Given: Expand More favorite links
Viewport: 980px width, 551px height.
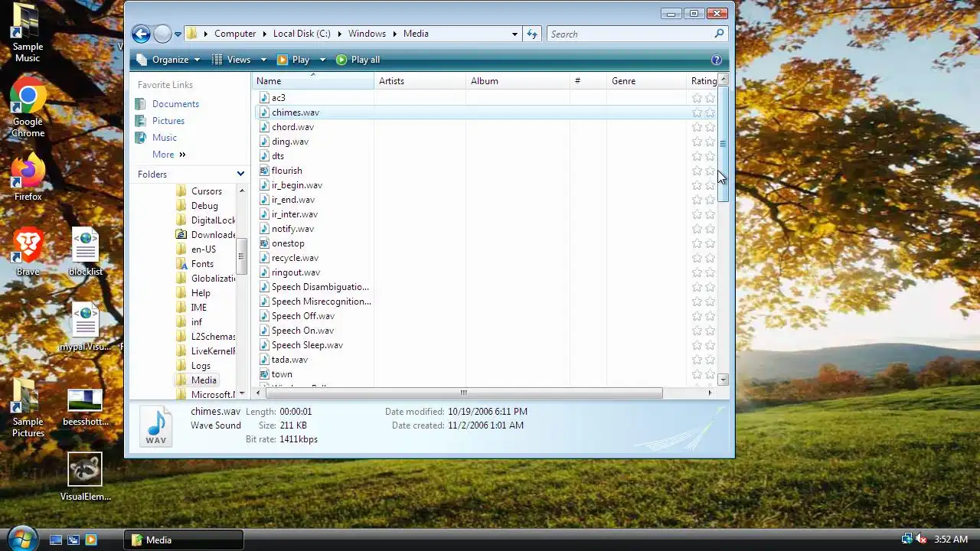Looking at the screenshot, I should click(x=168, y=155).
